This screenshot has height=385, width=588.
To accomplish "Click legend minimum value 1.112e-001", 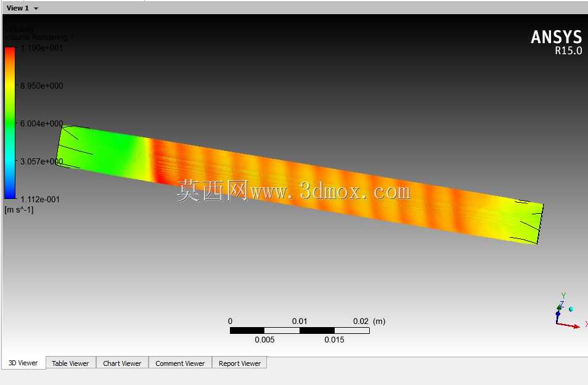I will 39,200.
